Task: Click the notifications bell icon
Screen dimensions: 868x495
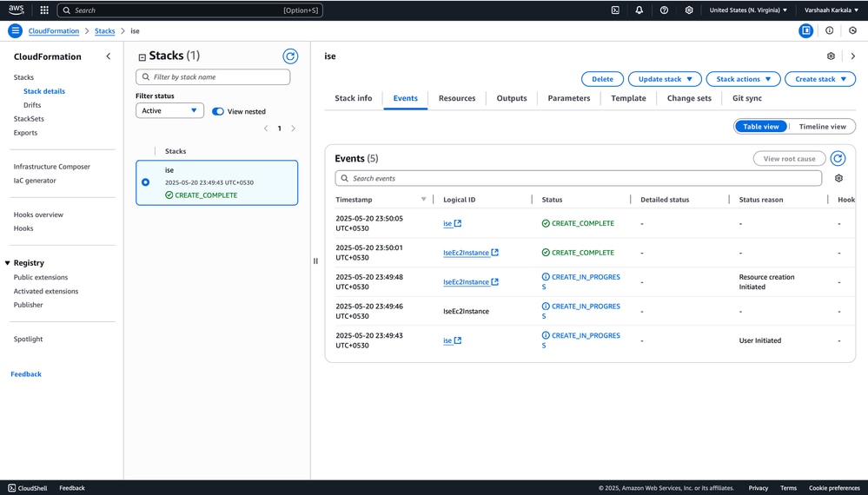Action: [639, 10]
